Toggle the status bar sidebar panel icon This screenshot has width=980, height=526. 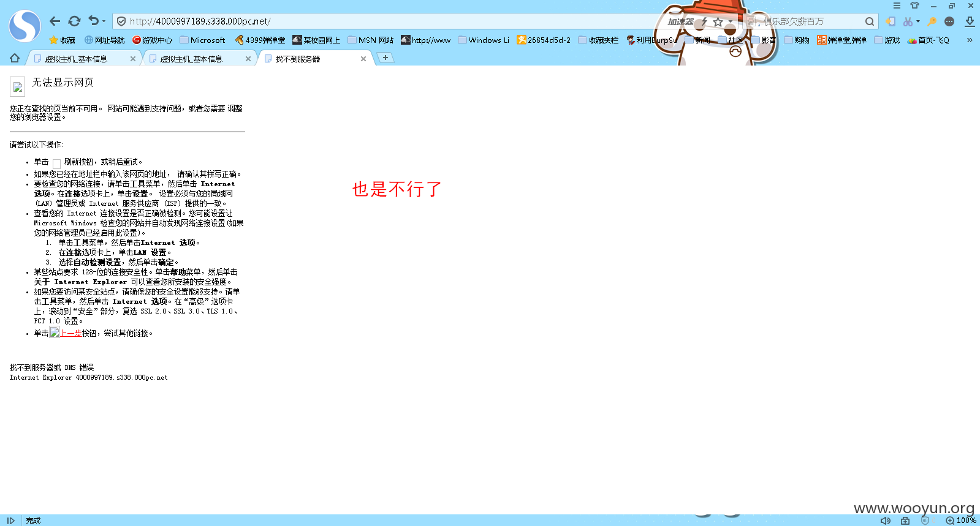coord(10,520)
